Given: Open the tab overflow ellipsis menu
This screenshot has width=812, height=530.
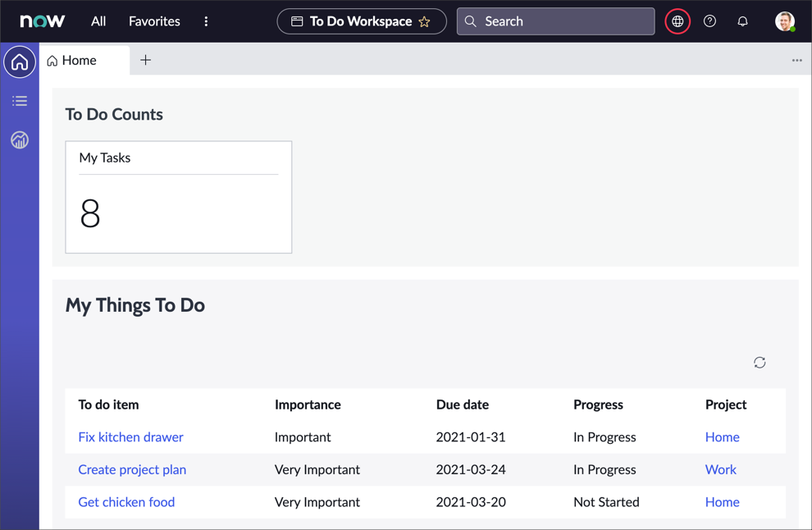Looking at the screenshot, I should (x=796, y=60).
